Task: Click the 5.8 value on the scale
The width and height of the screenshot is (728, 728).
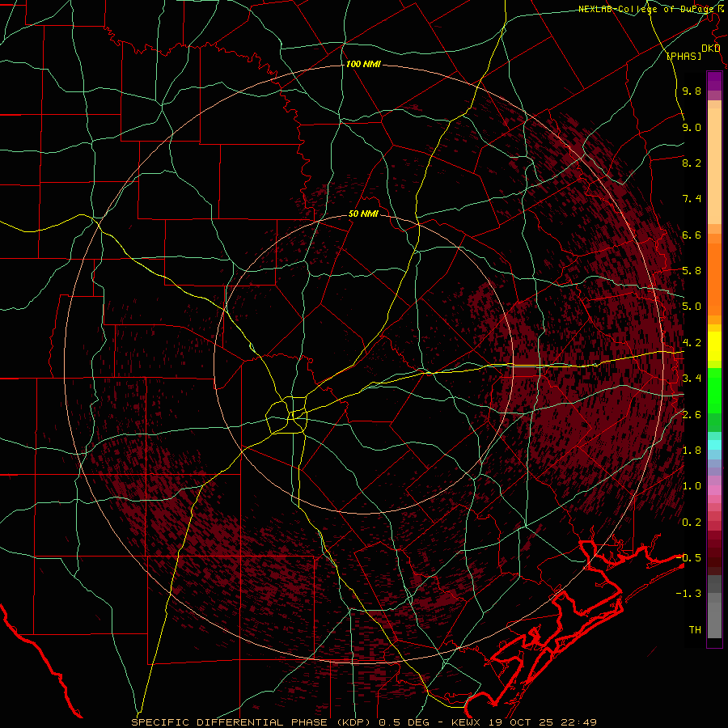Action: pos(692,271)
